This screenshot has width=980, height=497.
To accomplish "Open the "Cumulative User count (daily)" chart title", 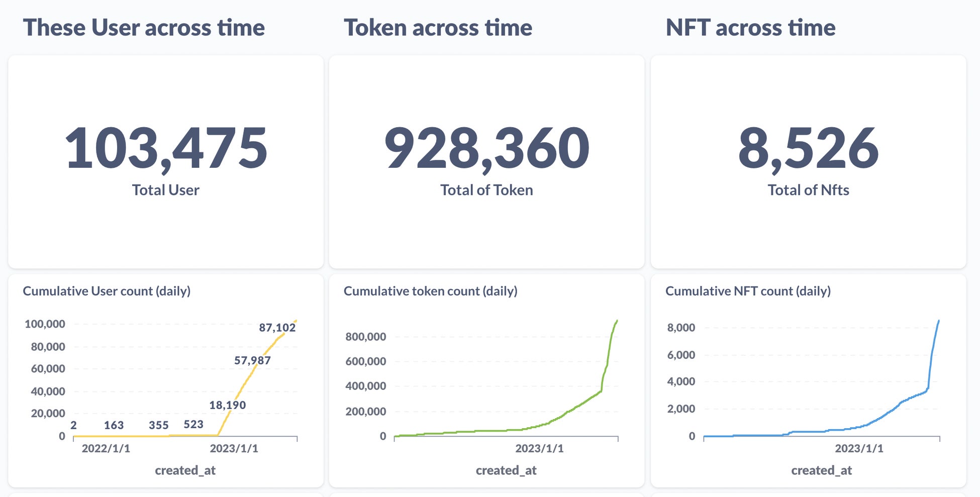I will [x=107, y=291].
